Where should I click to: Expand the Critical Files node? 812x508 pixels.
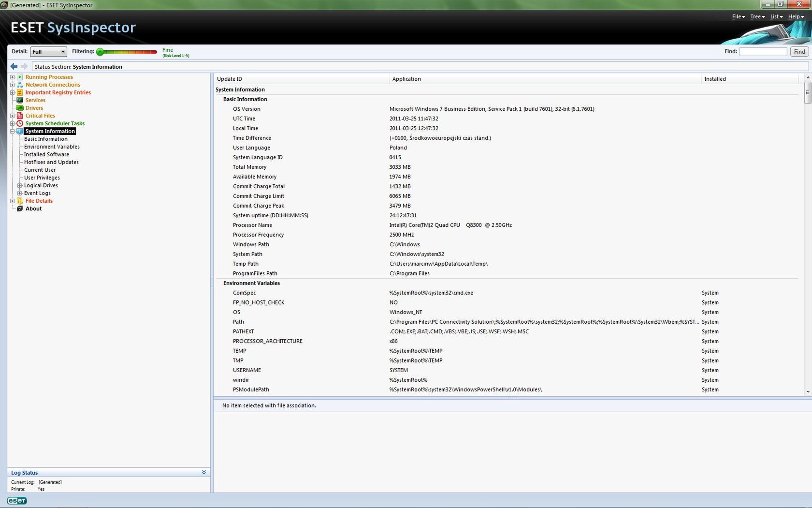coord(12,116)
